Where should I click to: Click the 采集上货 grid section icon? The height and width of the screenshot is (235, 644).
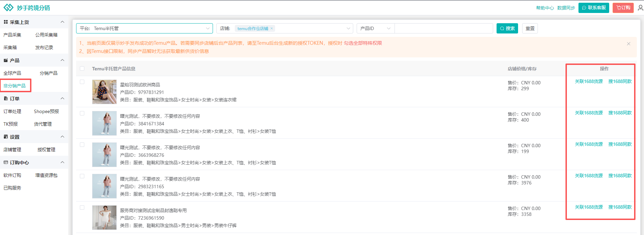[5, 22]
